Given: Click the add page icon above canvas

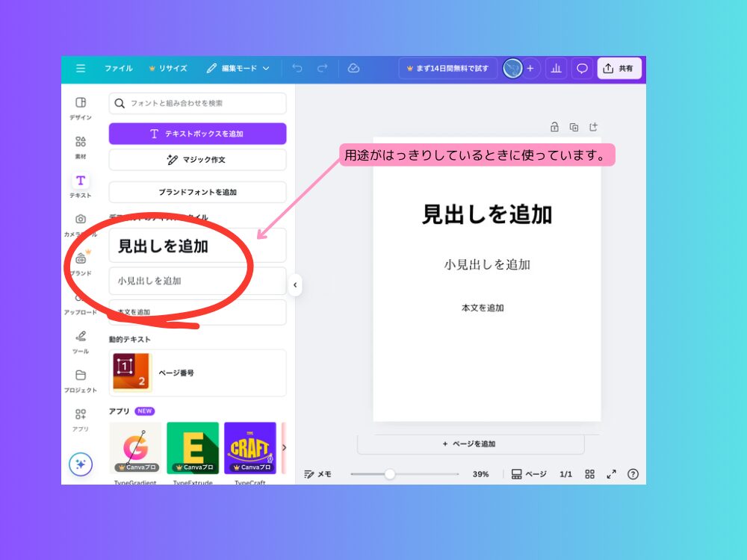Looking at the screenshot, I should click(x=593, y=127).
